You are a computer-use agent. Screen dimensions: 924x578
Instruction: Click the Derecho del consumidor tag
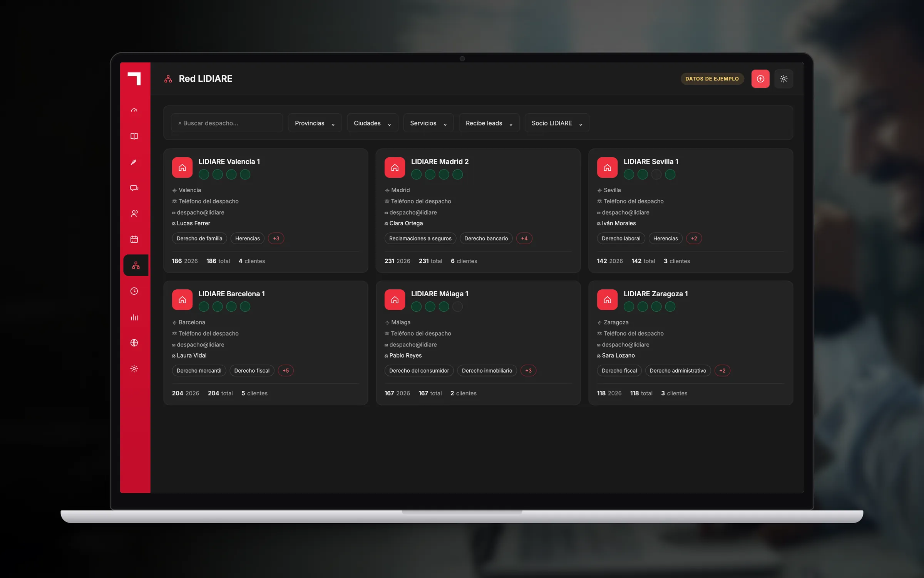point(419,371)
